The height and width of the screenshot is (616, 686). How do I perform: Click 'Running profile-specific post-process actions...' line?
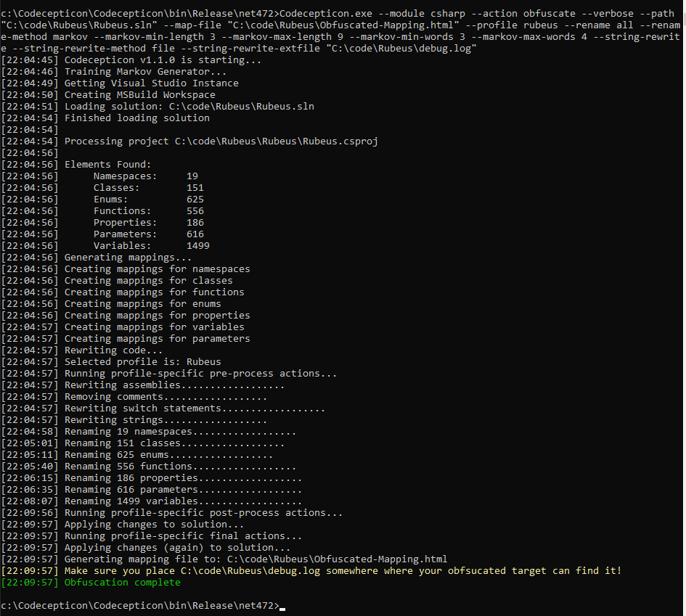pyautogui.click(x=172, y=513)
